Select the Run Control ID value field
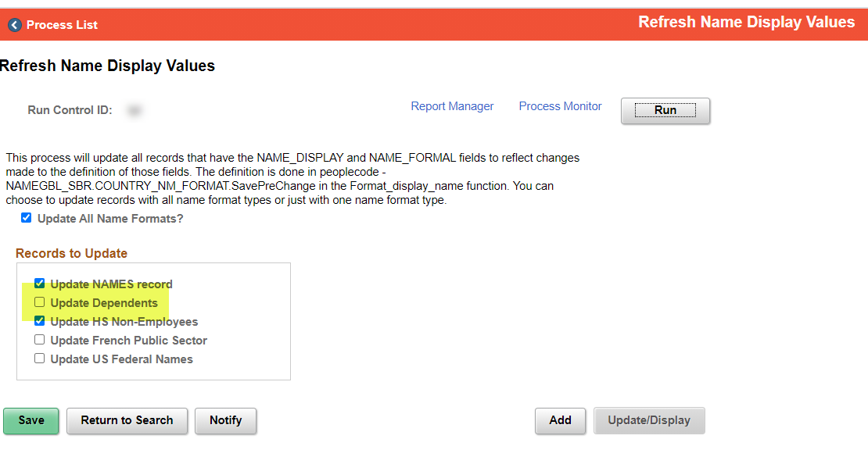Viewport: 868px width, 464px height. click(x=135, y=109)
